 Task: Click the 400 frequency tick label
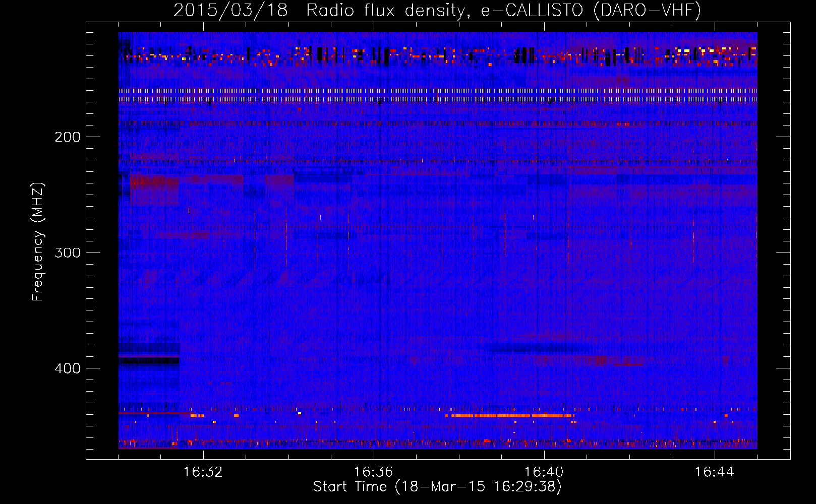point(68,368)
